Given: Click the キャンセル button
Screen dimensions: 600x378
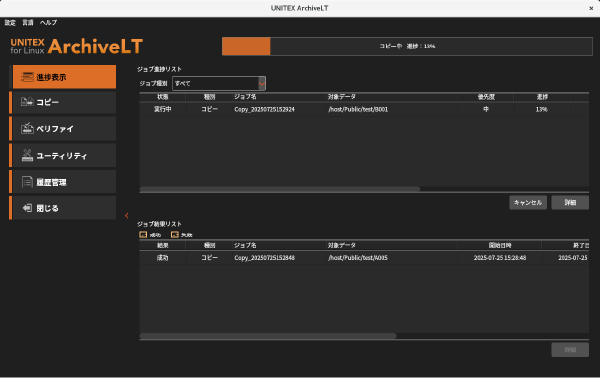Looking at the screenshot, I should [528, 202].
